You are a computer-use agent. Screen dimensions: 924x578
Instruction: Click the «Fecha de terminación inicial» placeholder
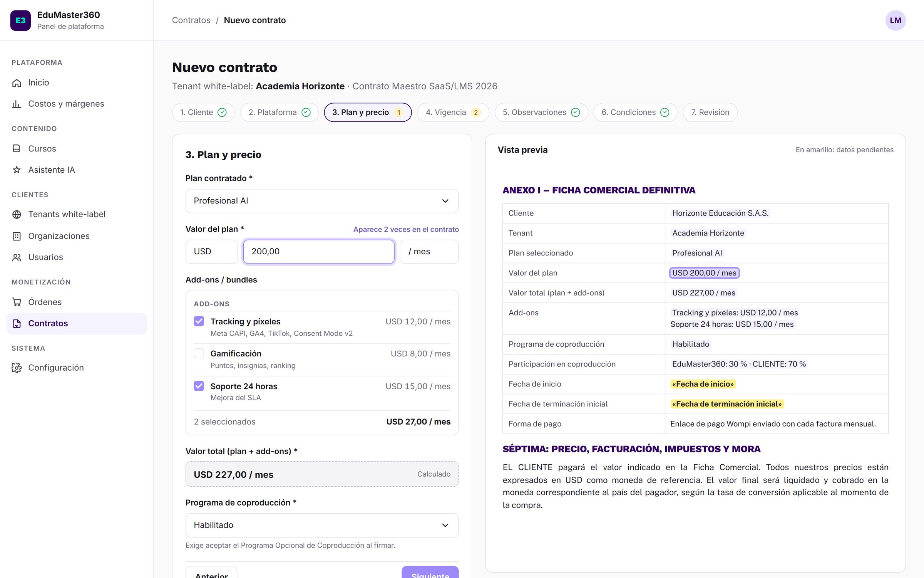tap(727, 404)
